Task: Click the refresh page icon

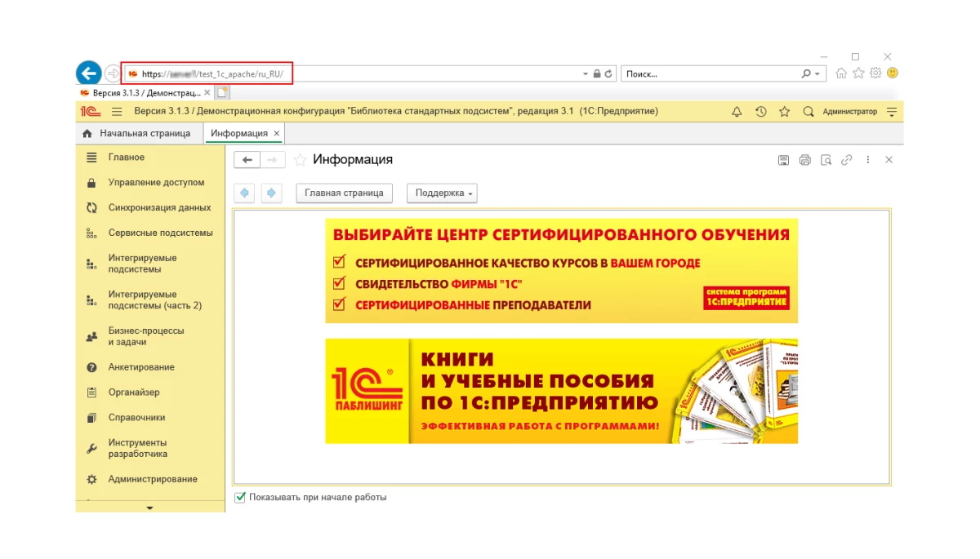Action: coord(609,73)
